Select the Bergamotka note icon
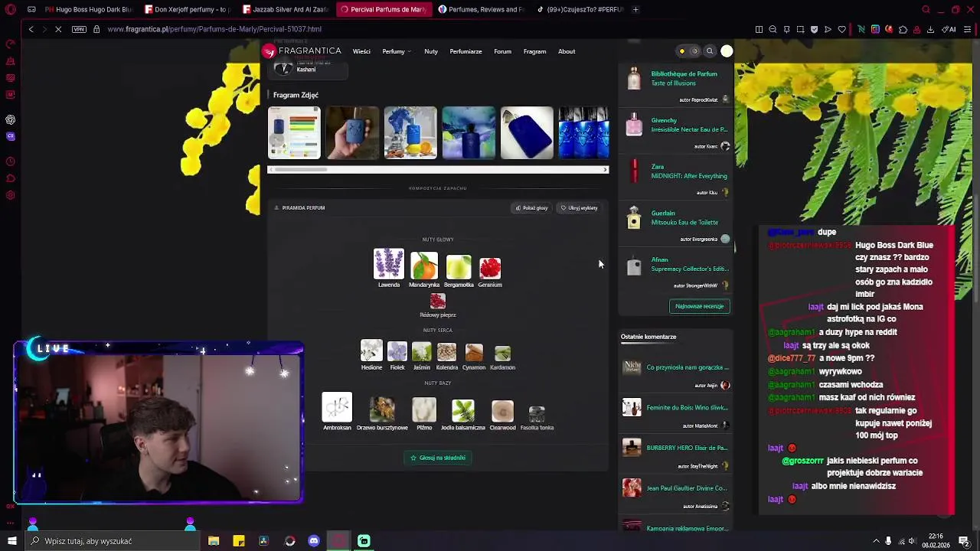980x551 pixels. point(459,267)
